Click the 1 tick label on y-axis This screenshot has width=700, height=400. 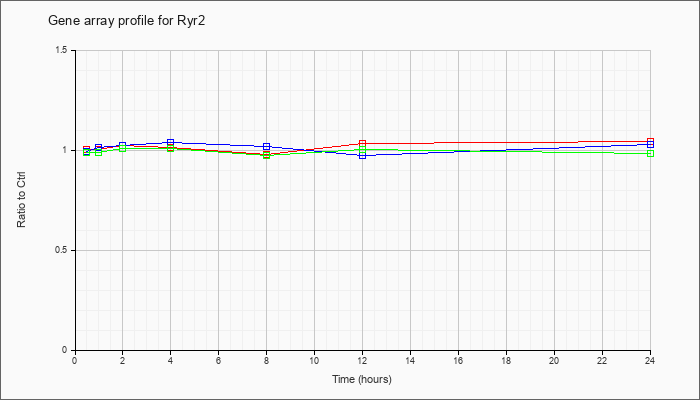(64, 150)
